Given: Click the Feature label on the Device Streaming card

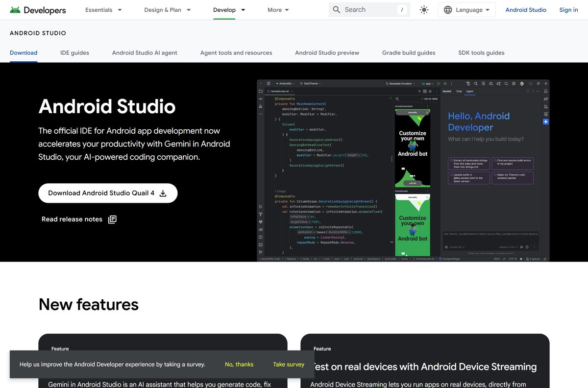Looking at the screenshot, I should (322, 349).
